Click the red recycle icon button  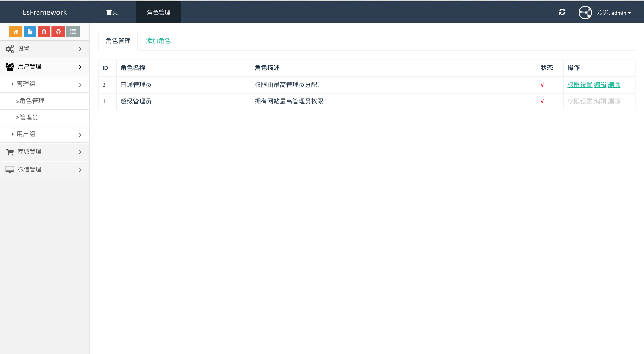point(58,32)
